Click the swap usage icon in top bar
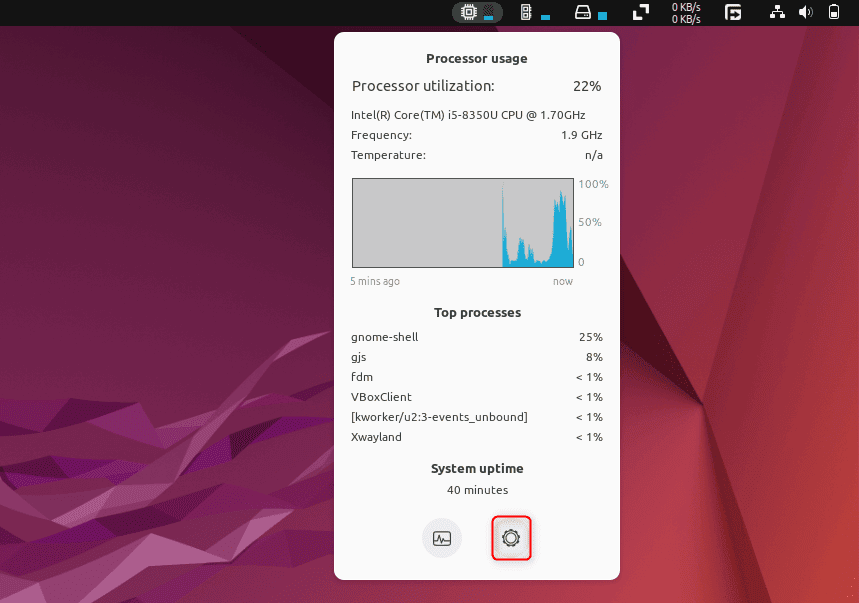Image resolution: width=859 pixels, height=603 pixels. [641, 12]
